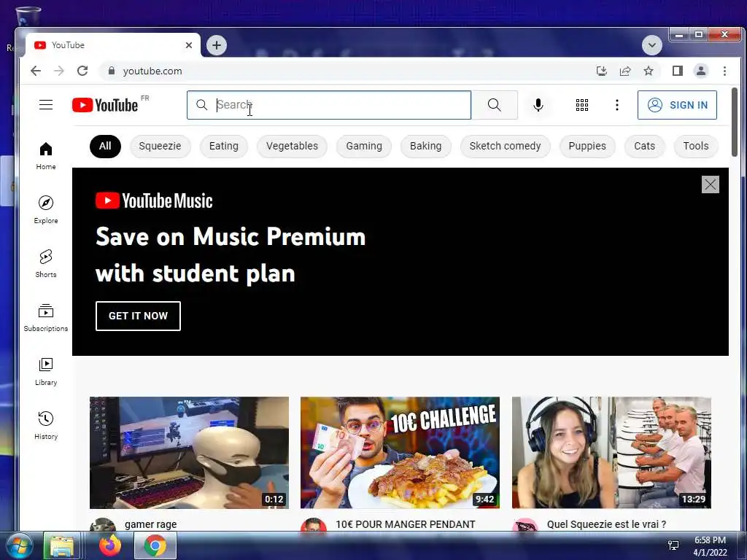Click the 10€ POUR MANGER PENDANT title
The width and height of the screenshot is (747, 560).
click(406, 524)
